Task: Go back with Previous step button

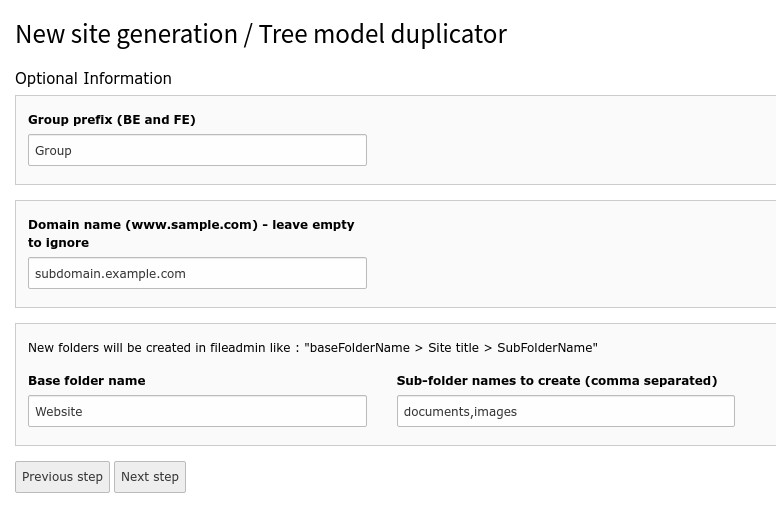Action: pyautogui.click(x=63, y=477)
